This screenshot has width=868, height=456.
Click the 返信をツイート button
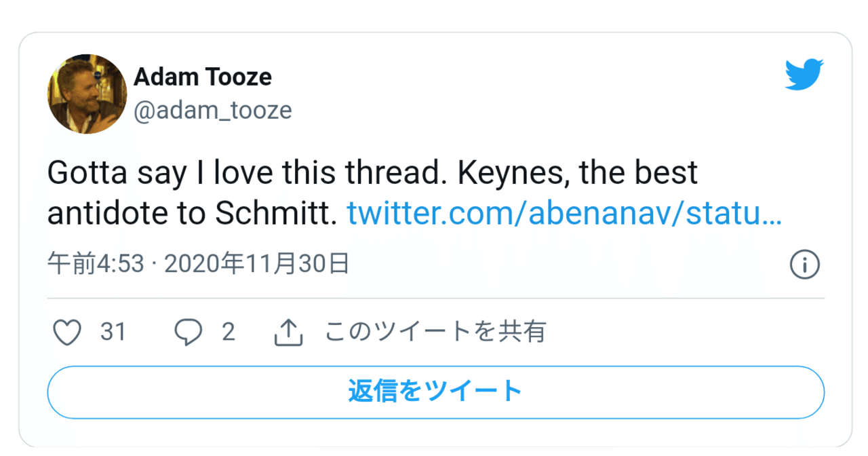click(x=435, y=392)
